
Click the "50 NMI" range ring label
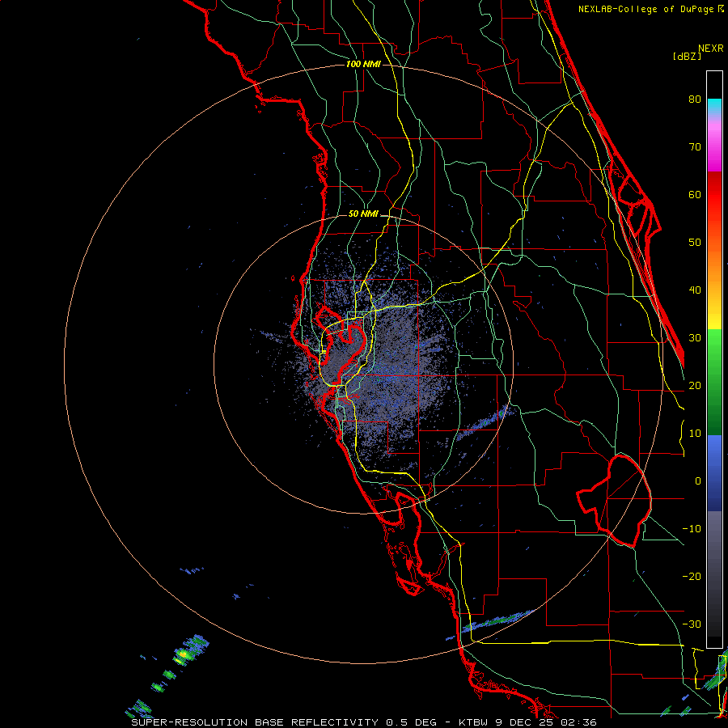coord(363,214)
